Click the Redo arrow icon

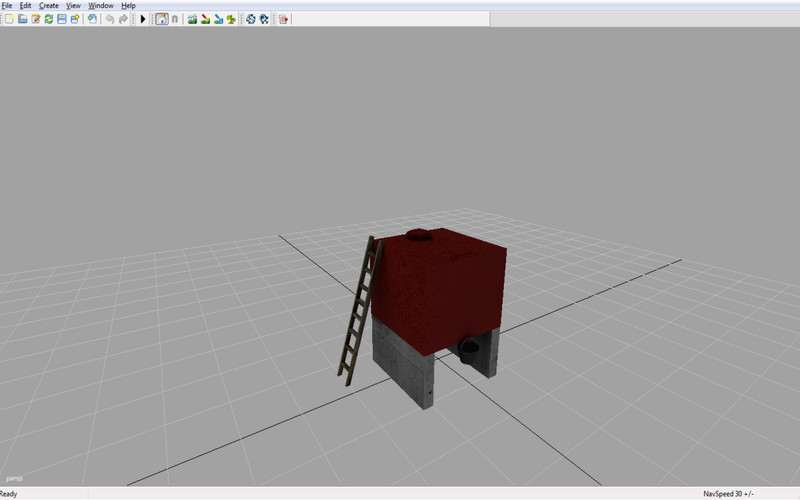click(x=123, y=19)
